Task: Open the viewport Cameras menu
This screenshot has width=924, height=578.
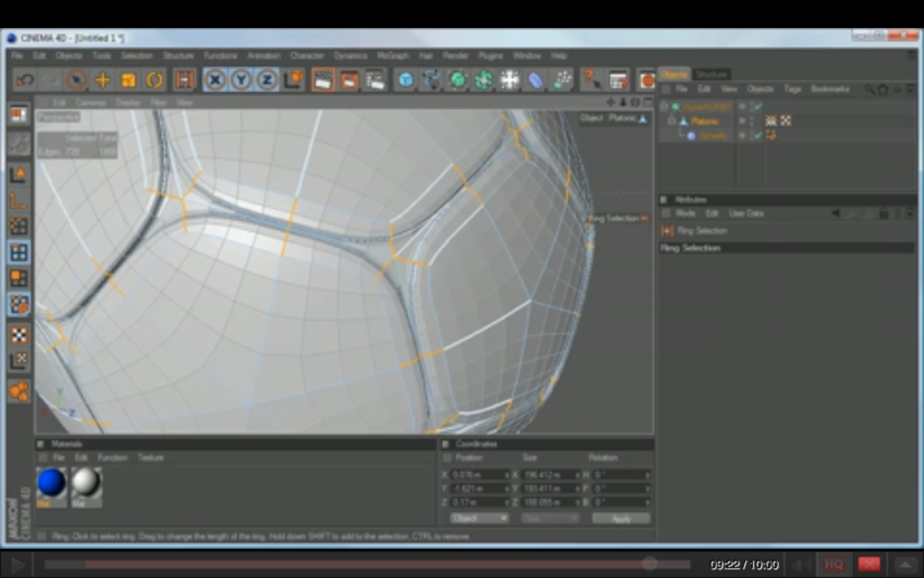Action: 91,103
